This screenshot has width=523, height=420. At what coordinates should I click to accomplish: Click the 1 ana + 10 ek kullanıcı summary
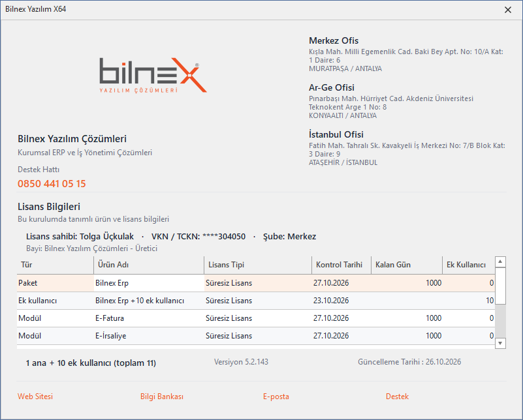click(91, 363)
